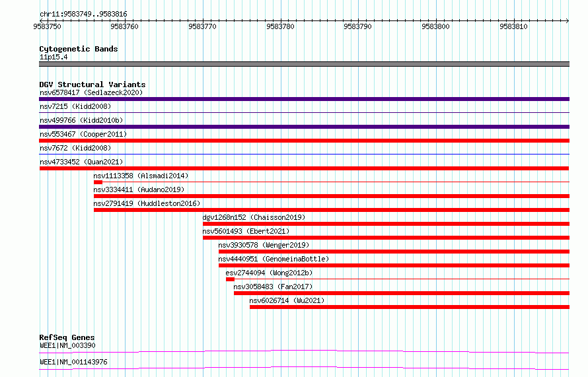Click the red bar under nsv553467

(x=304, y=141)
